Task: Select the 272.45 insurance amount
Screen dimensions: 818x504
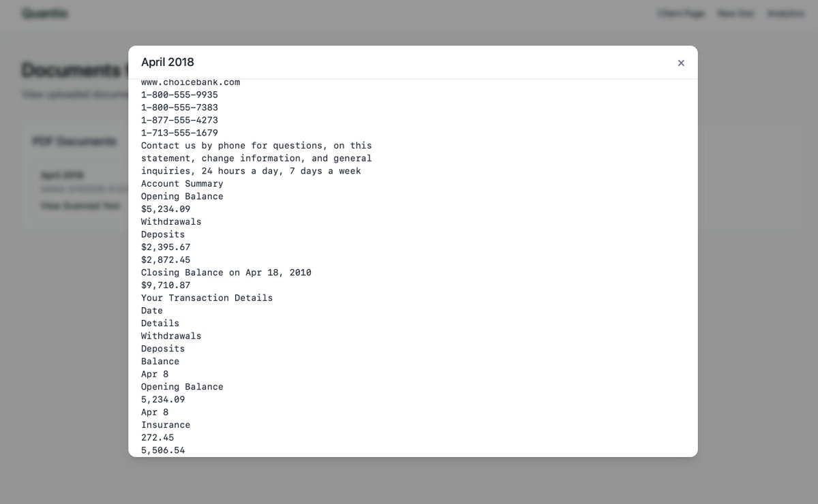Action: click(157, 438)
